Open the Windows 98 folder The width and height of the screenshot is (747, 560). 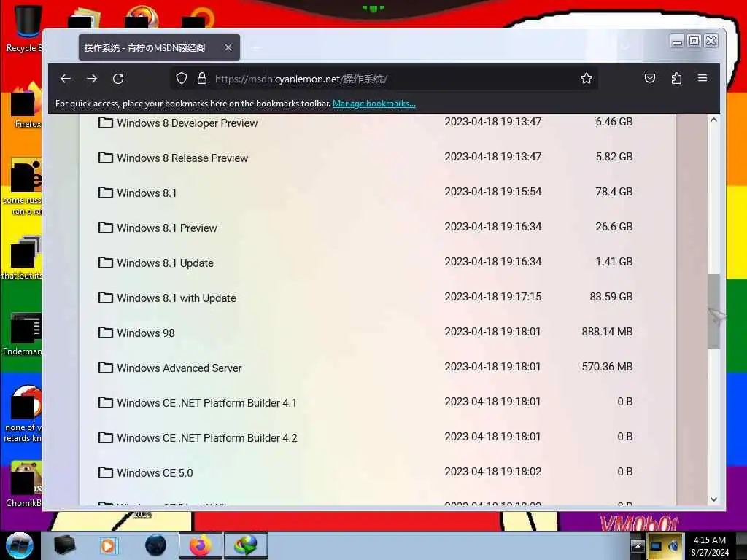pos(146,332)
